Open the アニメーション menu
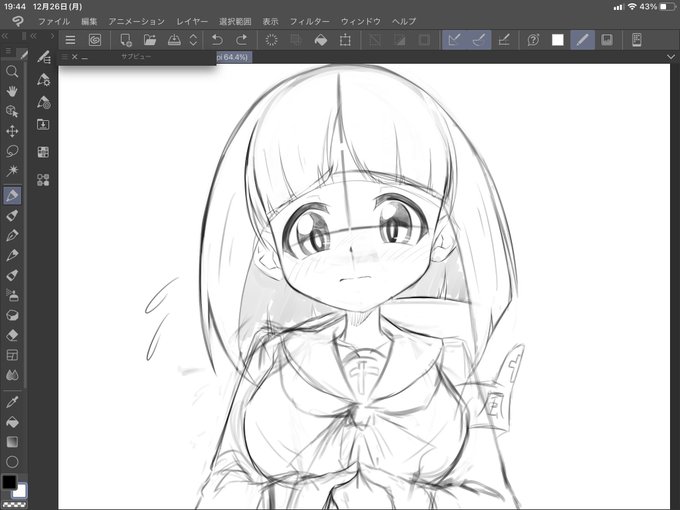The height and width of the screenshot is (510, 680). pyautogui.click(x=136, y=21)
